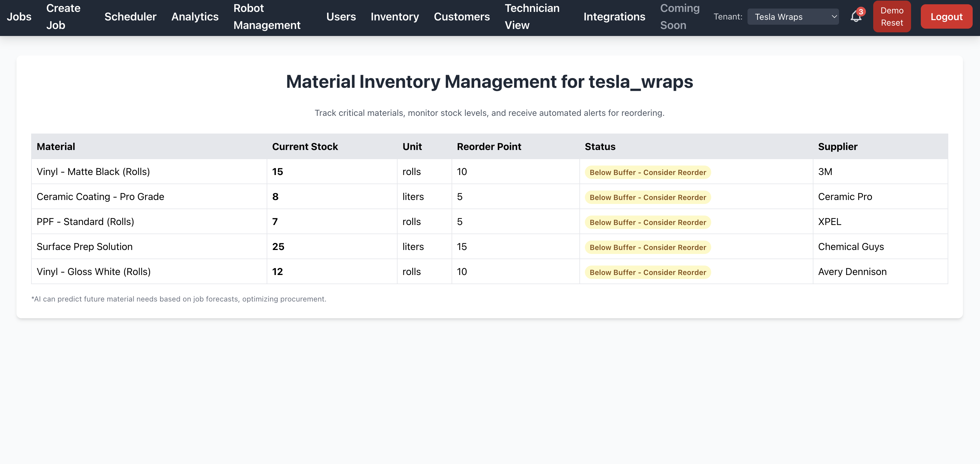Click the Demo Reset button
The height and width of the screenshot is (464, 980).
pos(892,17)
